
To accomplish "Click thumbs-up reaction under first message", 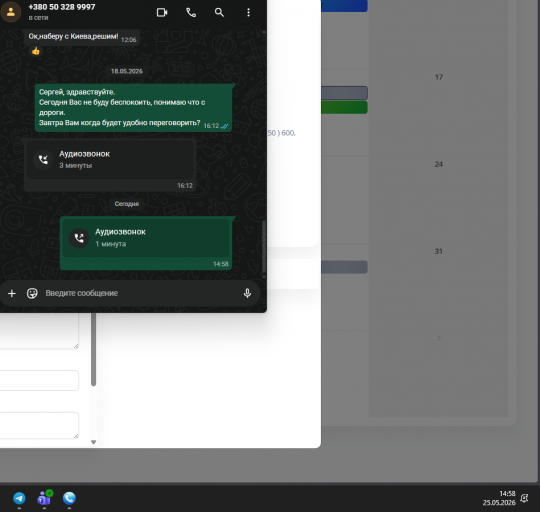I will point(35,51).
